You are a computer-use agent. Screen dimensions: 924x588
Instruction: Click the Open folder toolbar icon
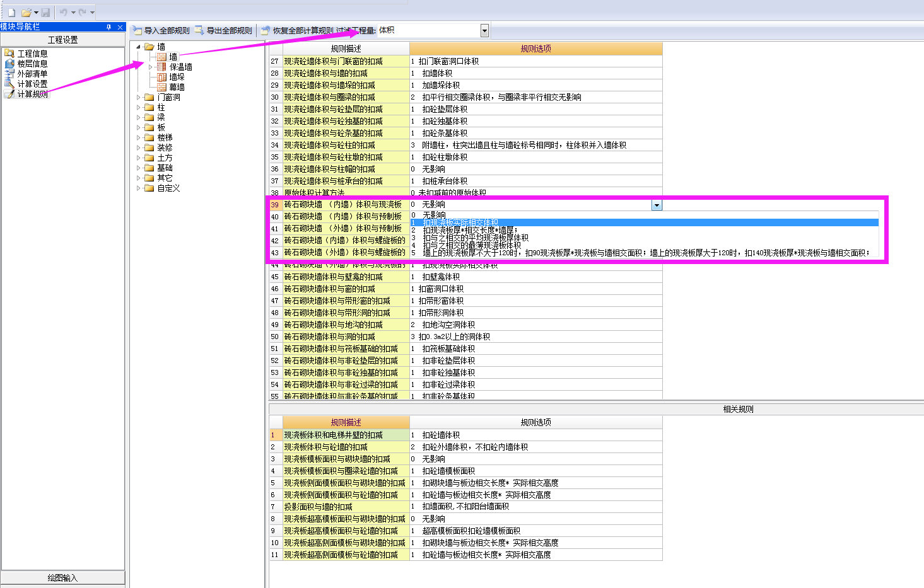pos(26,13)
